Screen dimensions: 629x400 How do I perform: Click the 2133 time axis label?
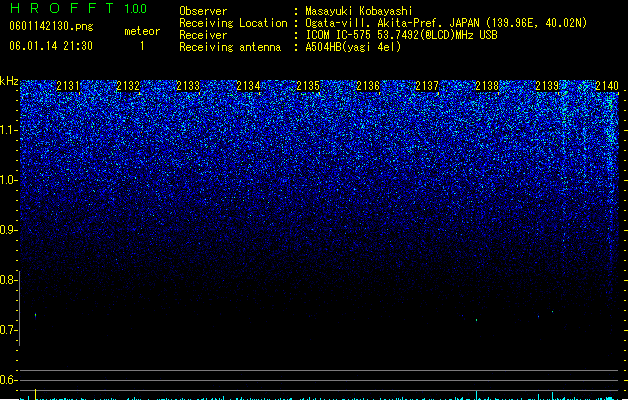point(188,86)
